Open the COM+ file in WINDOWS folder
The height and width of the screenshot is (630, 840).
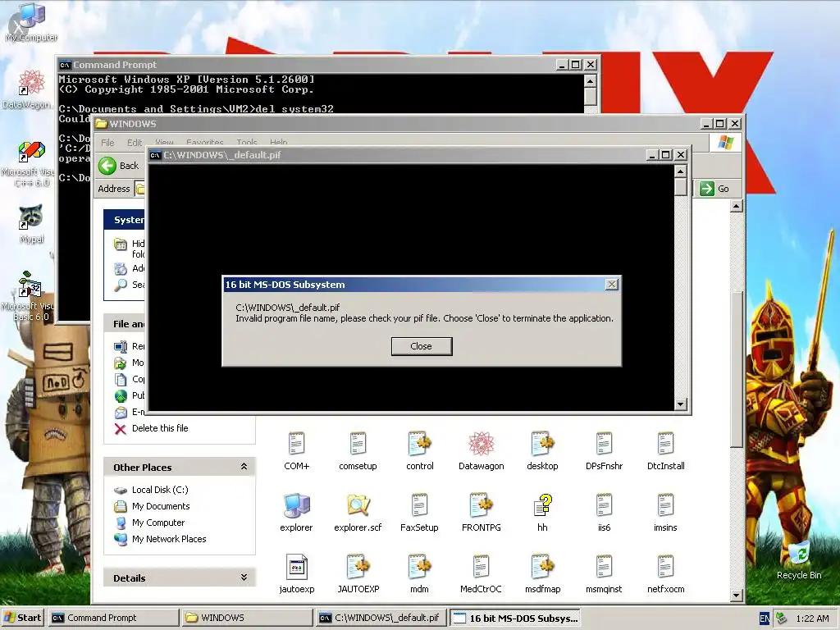coord(296,451)
